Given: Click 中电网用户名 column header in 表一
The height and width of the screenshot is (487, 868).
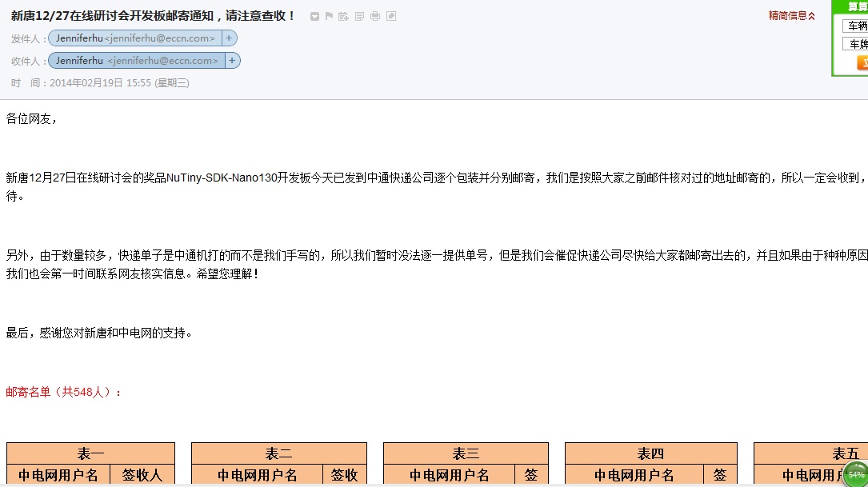Looking at the screenshot, I should [58, 475].
